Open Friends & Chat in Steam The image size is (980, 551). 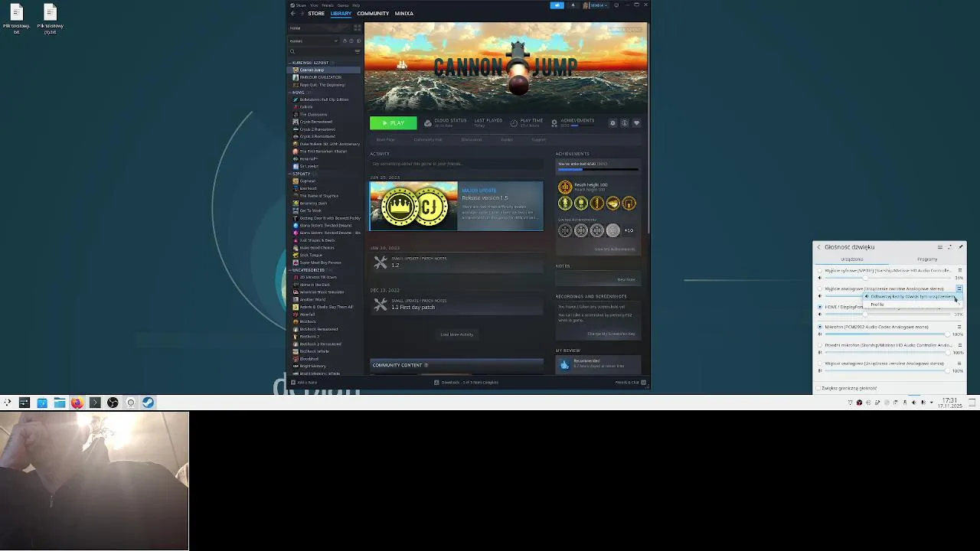[631, 382]
